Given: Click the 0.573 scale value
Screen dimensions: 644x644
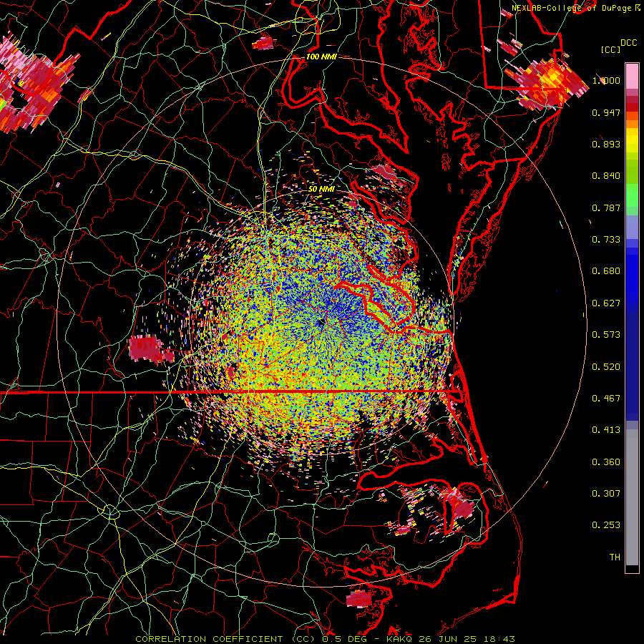Looking at the screenshot, I should [x=606, y=335].
